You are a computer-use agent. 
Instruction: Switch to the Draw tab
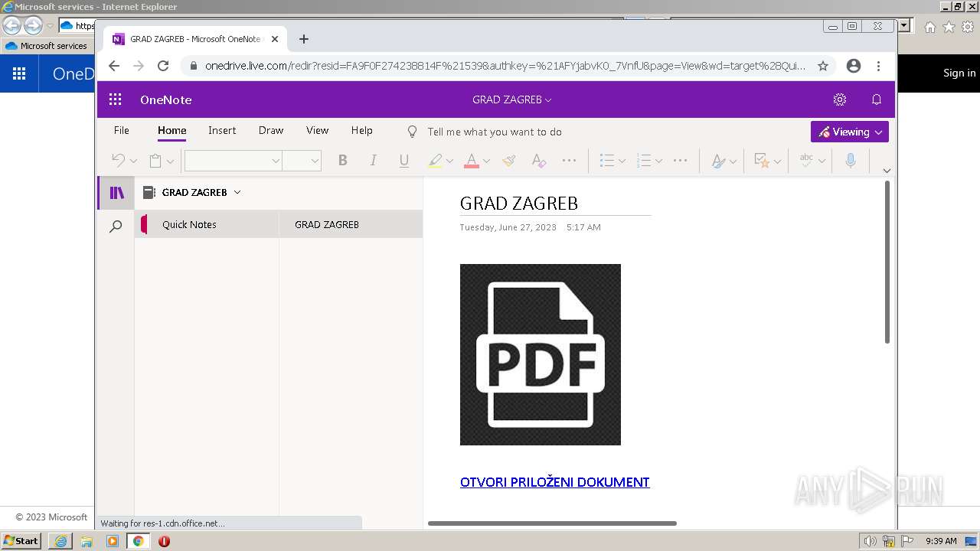coord(271,131)
